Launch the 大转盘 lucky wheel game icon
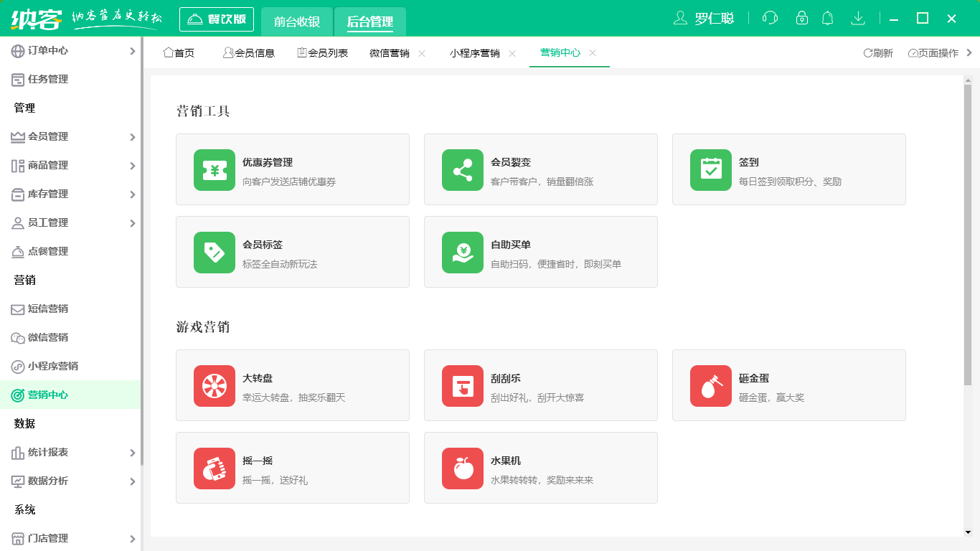This screenshot has width=980, height=551. 214,385
